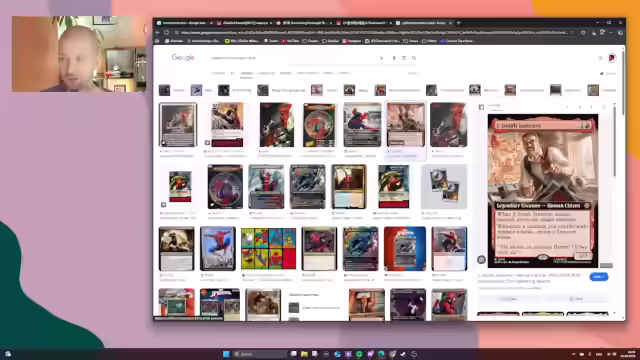Image resolution: width=640 pixels, height=360 pixels.
Task: Clear the Google search box text
Action: tap(381, 58)
